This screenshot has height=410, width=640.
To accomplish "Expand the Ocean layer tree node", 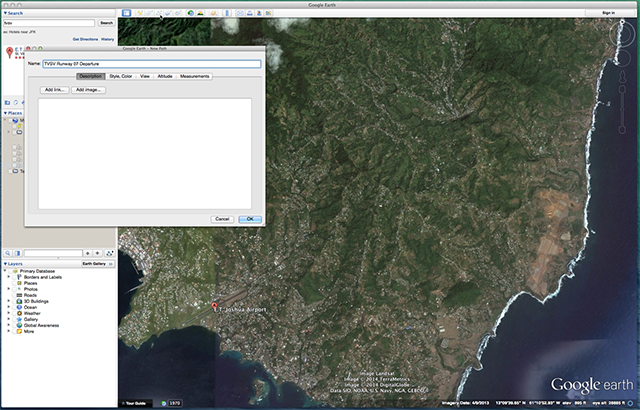I will click(9, 307).
